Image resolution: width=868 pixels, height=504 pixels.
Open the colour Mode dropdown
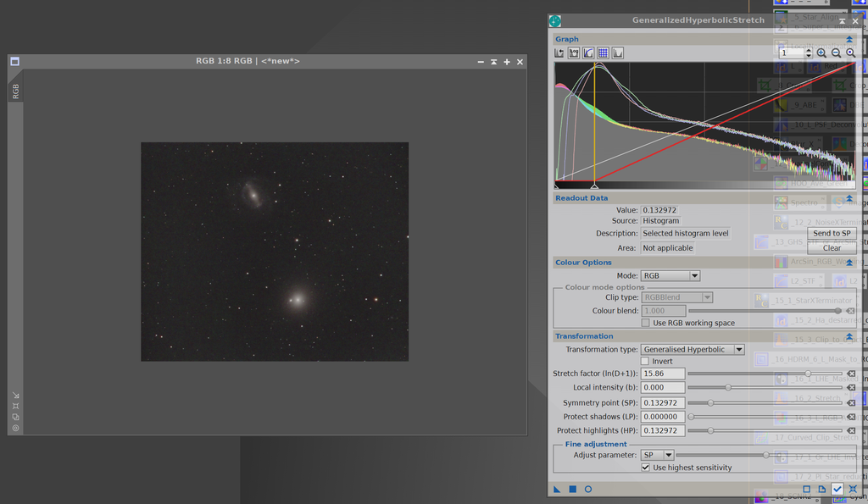click(x=670, y=275)
